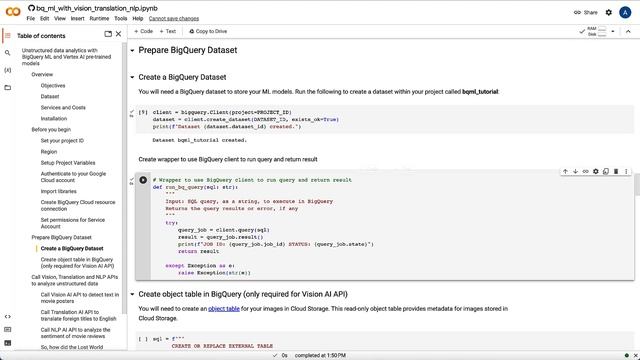Screen dimensions: 640x360
Task: Click the Colab logo
Action: pyautogui.click(x=13, y=12)
